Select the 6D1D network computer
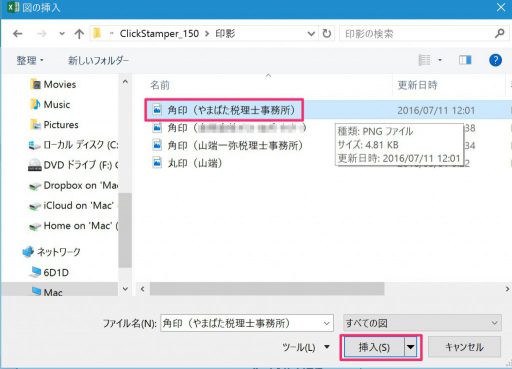Viewport: 512px width, 369px height. point(49,272)
